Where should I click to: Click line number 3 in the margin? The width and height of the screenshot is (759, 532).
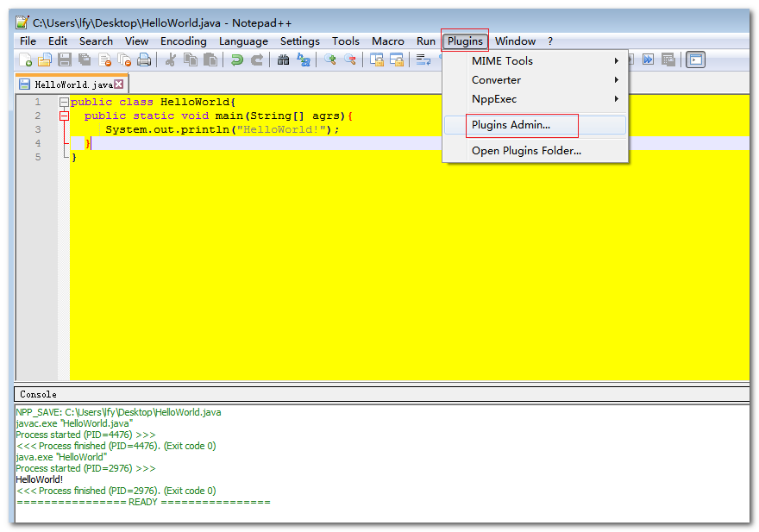coord(38,129)
